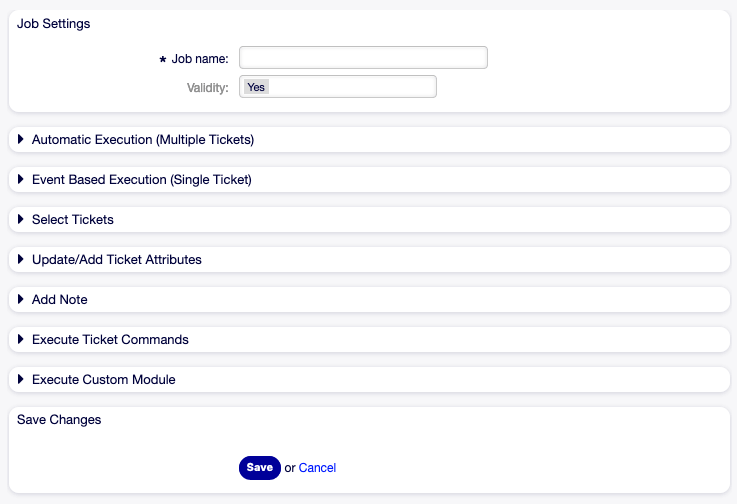
Task: Click the Job Settings panel header
Action: pos(54,24)
